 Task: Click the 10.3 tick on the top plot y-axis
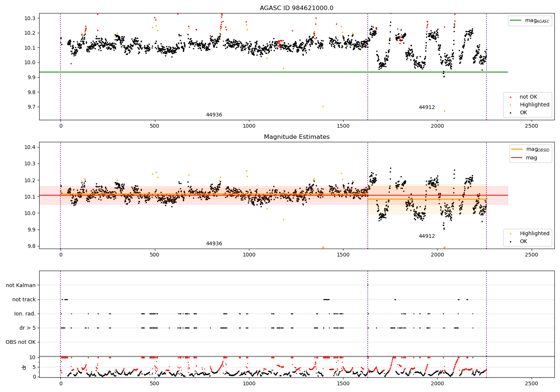click(30, 18)
